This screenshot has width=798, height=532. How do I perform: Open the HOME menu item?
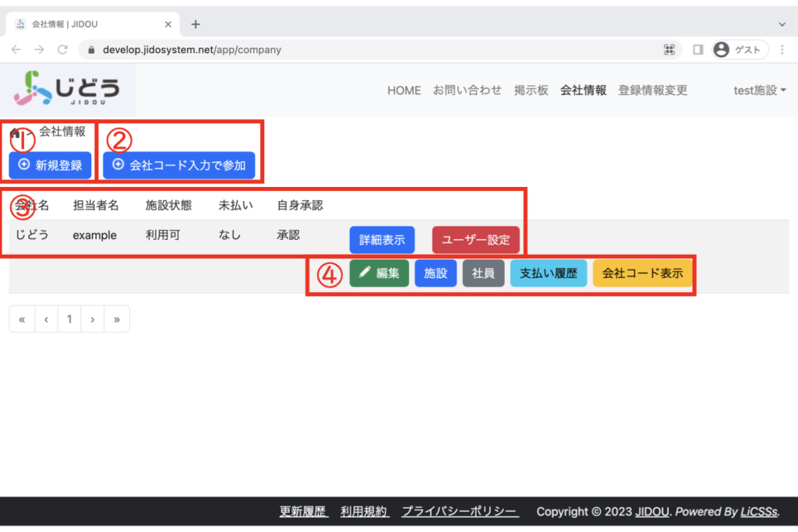(404, 90)
